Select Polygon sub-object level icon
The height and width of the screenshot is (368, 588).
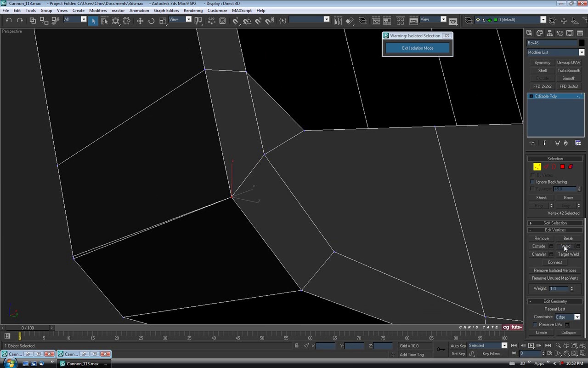click(562, 167)
